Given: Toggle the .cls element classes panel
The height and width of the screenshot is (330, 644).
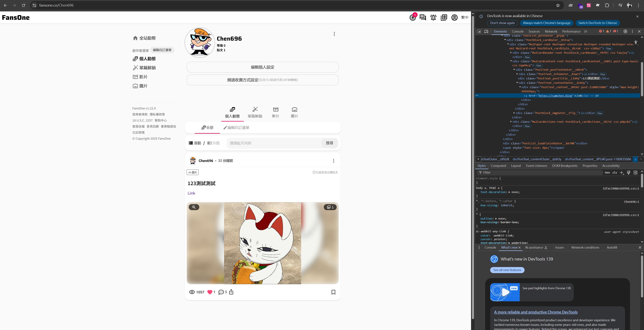Looking at the screenshot, I should point(615,173).
